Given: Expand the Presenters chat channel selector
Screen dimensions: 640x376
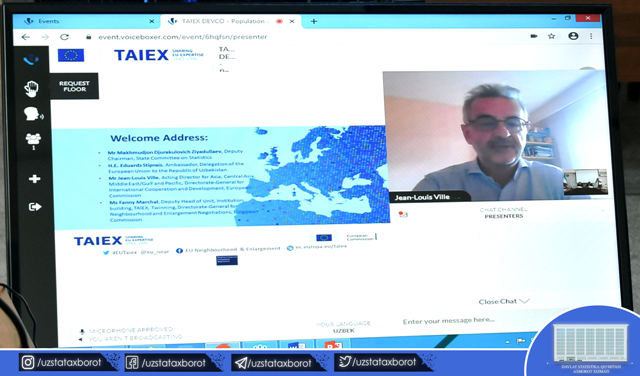Looking at the screenshot, I should click(503, 213).
